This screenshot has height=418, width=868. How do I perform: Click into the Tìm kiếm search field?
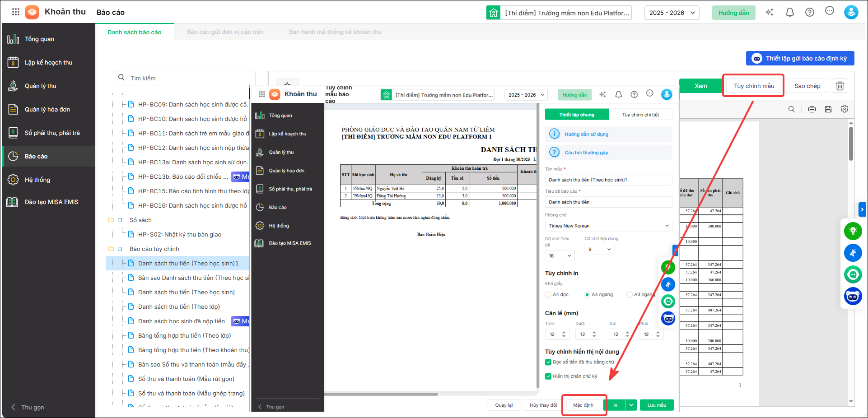tap(185, 78)
